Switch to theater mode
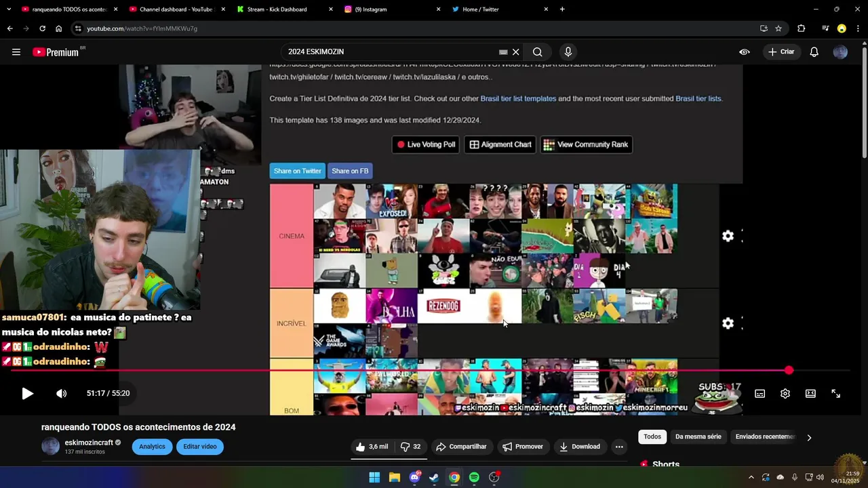 click(x=810, y=394)
